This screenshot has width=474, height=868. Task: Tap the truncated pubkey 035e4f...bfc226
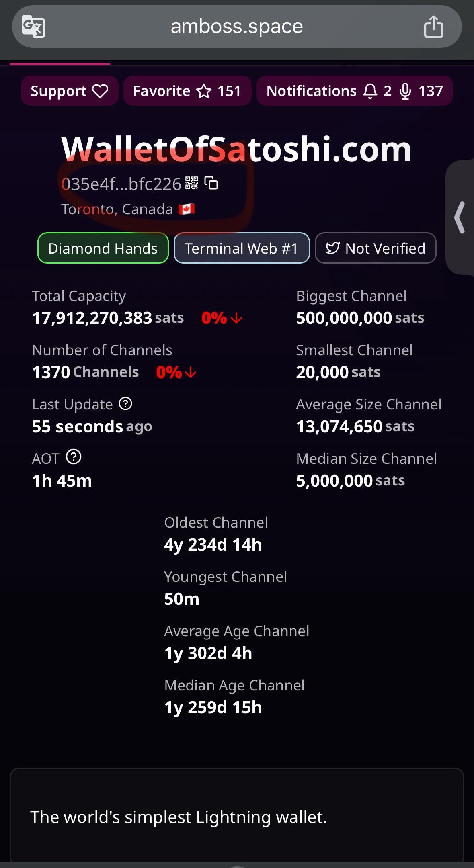(x=121, y=184)
